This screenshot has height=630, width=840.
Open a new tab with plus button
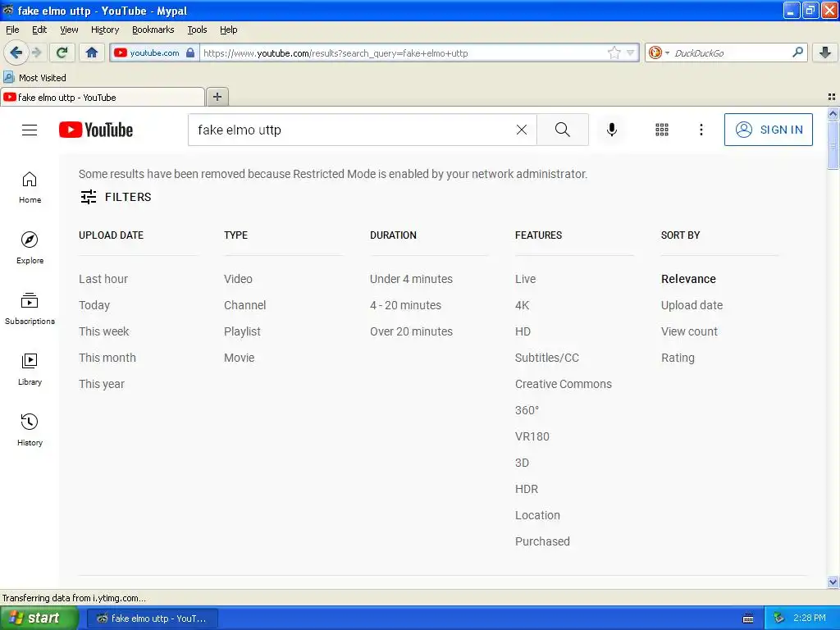[217, 97]
